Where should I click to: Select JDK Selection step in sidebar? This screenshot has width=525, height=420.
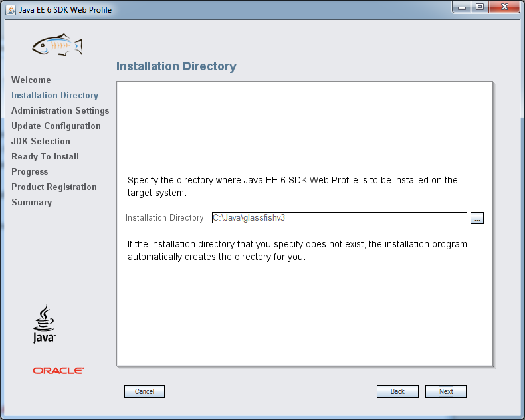(x=41, y=141)
